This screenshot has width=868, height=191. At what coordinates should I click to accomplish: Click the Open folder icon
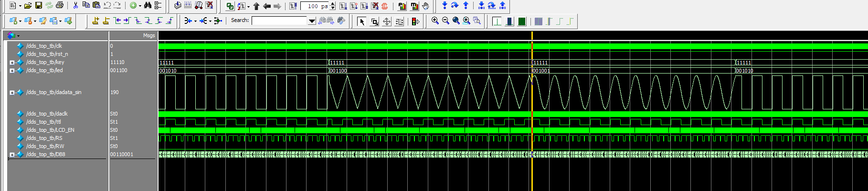[x=28, y=5]
